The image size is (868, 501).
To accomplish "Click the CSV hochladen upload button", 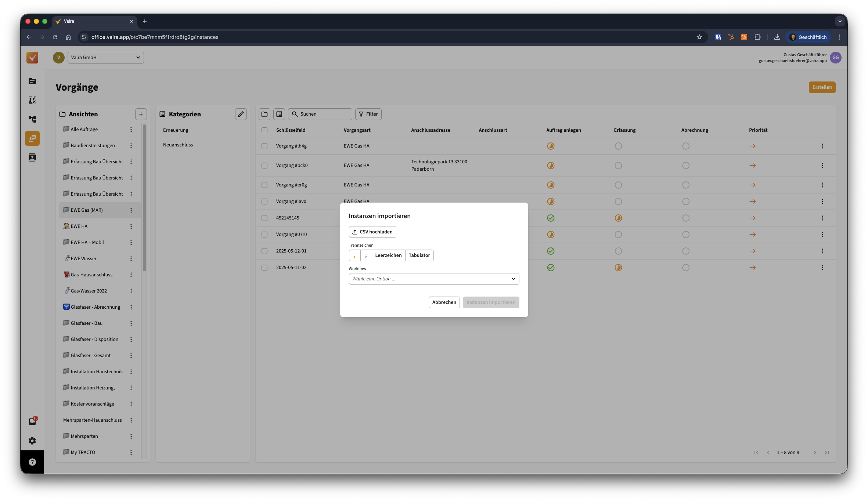I will click(x=372, y=232).
